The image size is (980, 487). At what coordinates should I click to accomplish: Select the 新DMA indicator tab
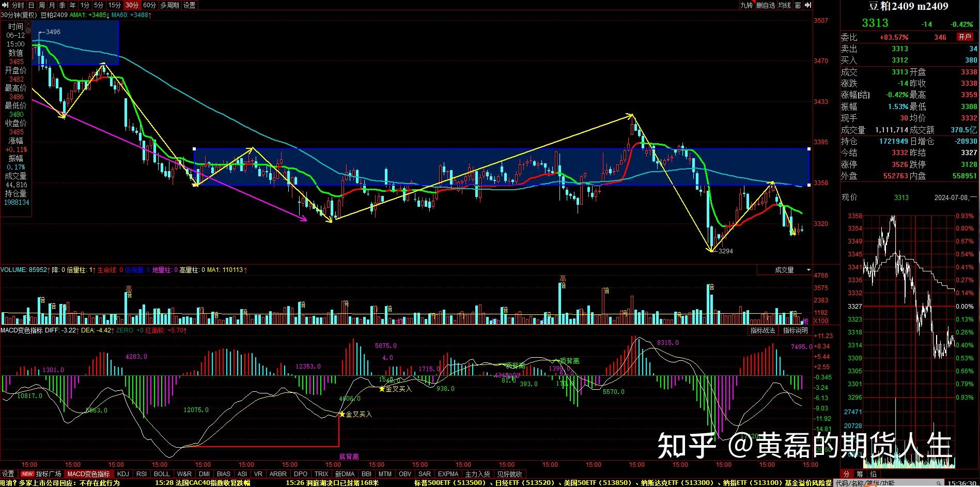pos(345,474)
